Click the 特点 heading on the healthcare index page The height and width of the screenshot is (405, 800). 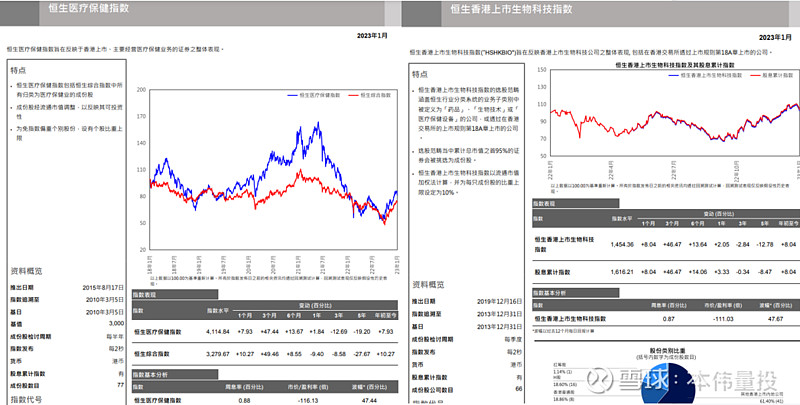tap(18, 70)
